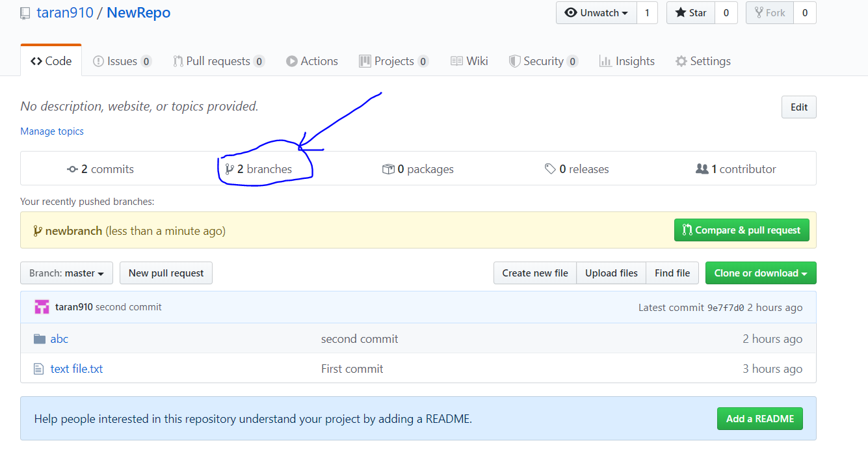The height and width of the screenshot is (471, 868).
Task: Click Edit to change repository description
Action: pyautogui.click(x=798, y=107)
